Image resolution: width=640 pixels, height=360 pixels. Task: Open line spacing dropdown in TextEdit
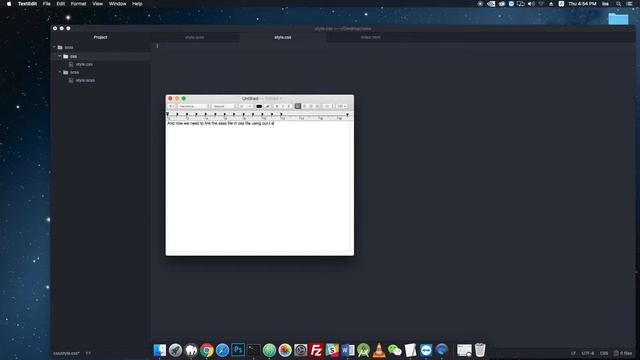(328, 106)
